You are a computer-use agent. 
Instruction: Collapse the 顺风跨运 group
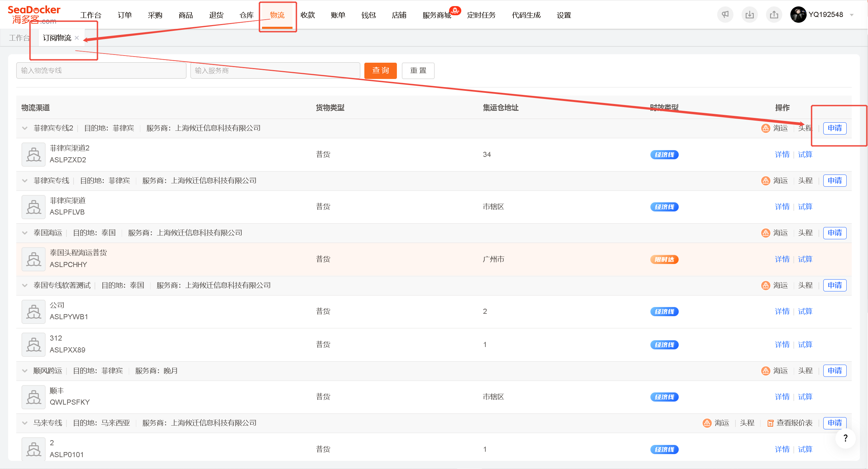25,371
